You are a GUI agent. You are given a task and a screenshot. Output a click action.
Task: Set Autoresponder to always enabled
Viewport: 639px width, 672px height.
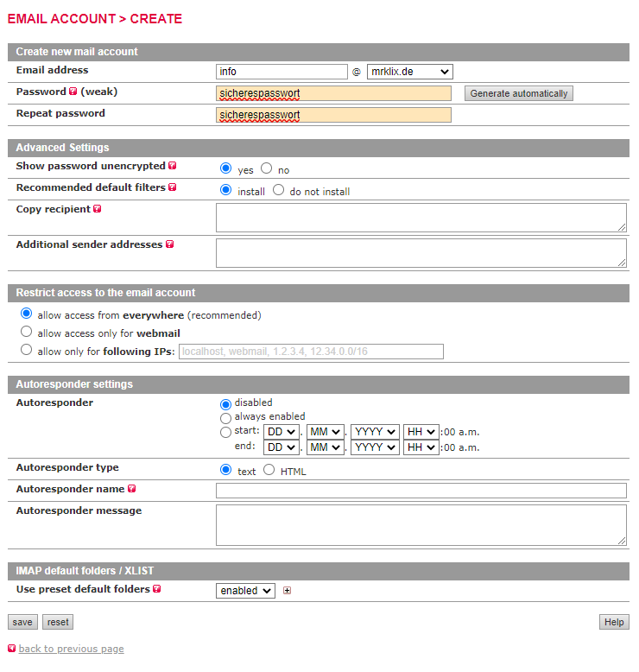[x=225, y=418]
